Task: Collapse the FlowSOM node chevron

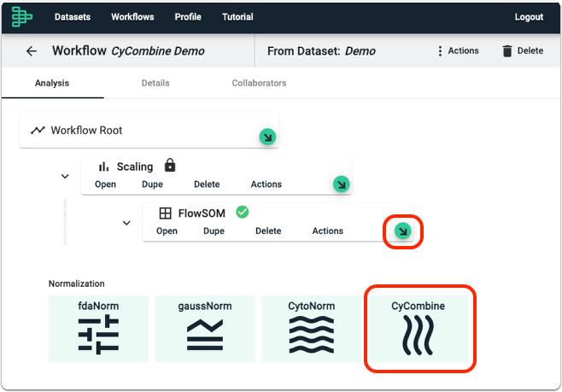Action: click(x=126, y=223)
